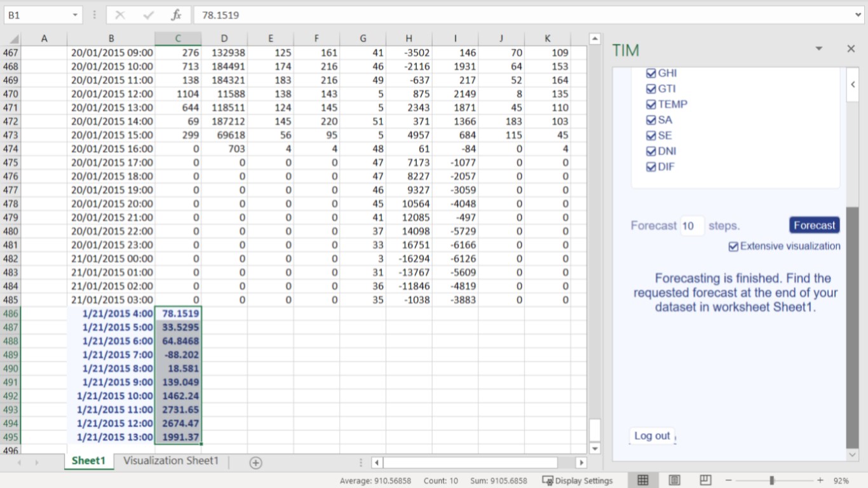
Task: Close the TIM task pane
Action: [x=851, y=49]
